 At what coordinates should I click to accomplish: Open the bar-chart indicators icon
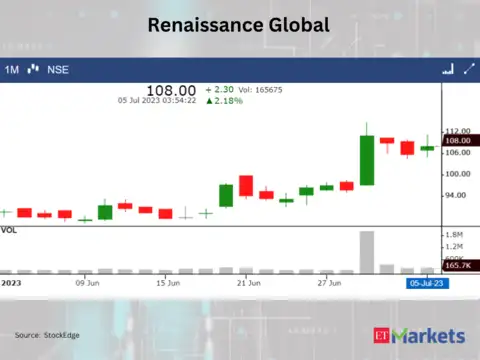coord(448,69)
